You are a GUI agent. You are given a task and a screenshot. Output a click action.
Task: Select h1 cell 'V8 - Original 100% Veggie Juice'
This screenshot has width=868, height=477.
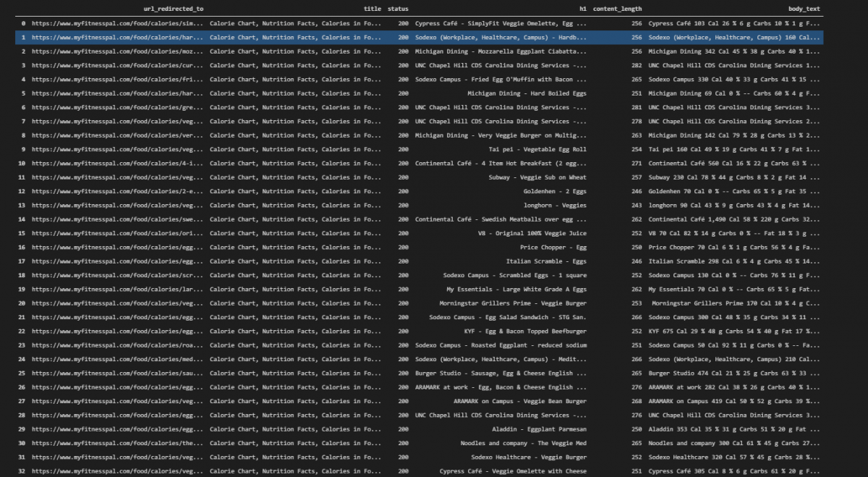tap(532, 233)
